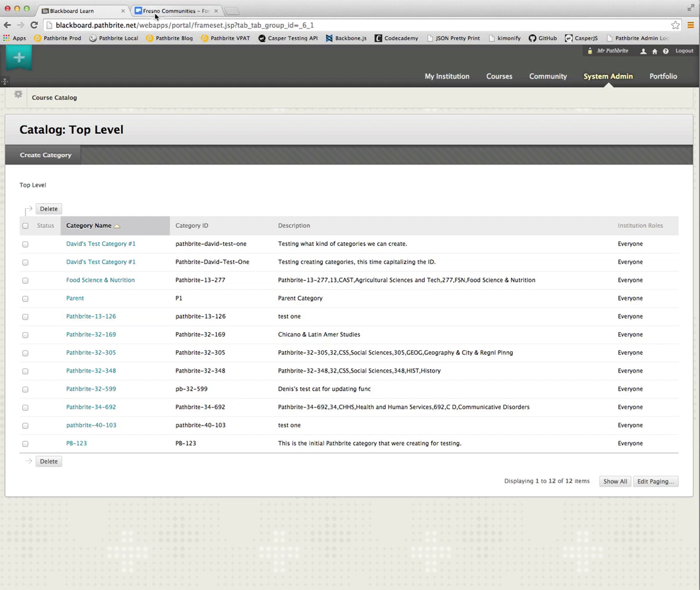
Task: Open the Edit Paging options
Action: click(x=656, y=481)
